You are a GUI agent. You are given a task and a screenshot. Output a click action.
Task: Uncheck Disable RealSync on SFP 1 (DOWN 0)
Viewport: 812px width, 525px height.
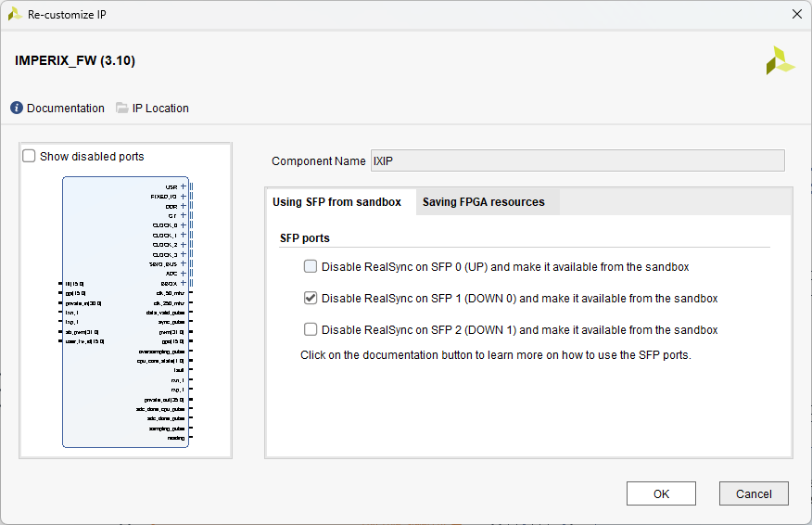point(311,299)
